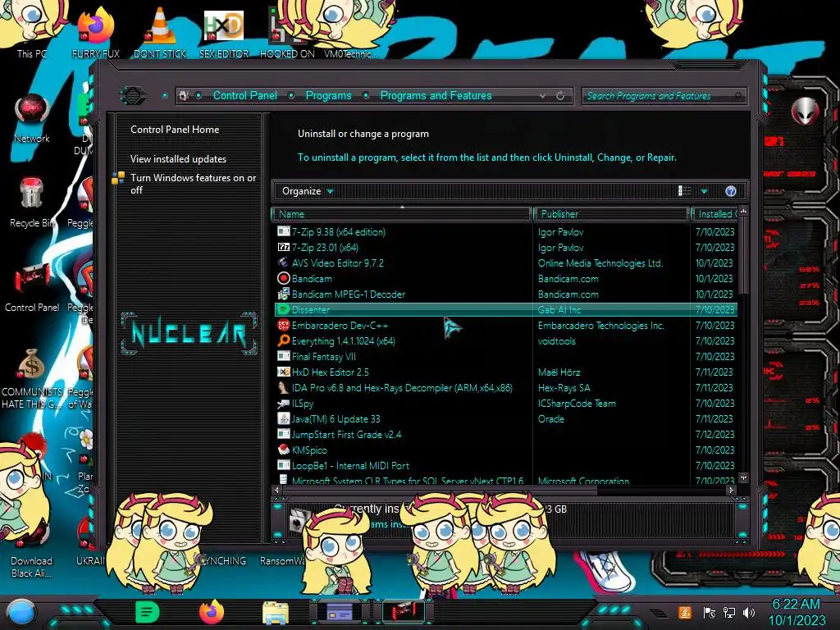This screenshot has height=630, width=840.
Task: Click the Everything magnifier icon in list
Action: point(283,340)
